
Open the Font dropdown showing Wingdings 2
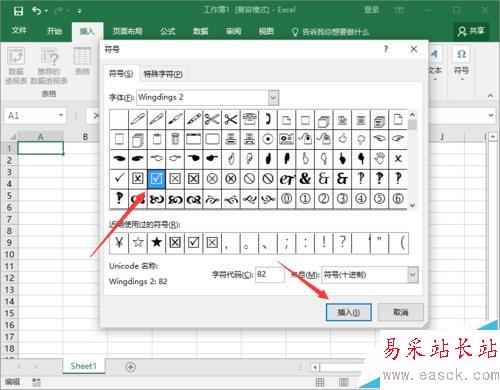coord(273,98)
